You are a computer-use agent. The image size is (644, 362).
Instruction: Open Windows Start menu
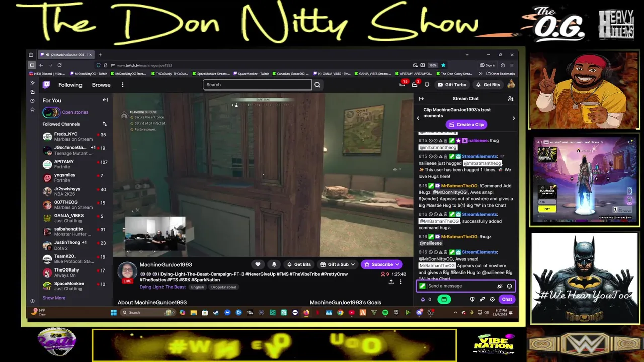pos(113,313)
